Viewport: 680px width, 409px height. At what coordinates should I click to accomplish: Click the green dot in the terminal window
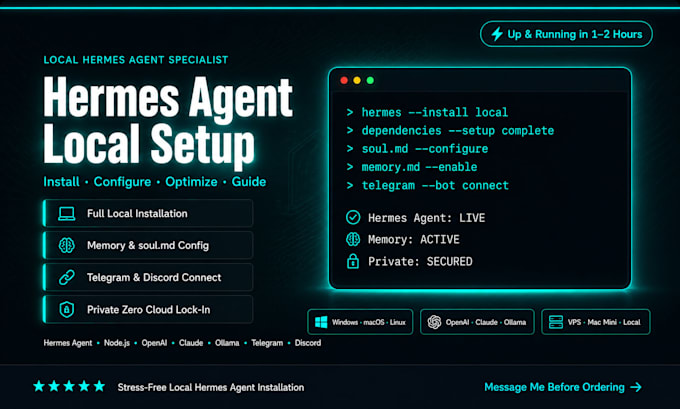(x=370, y=80)
